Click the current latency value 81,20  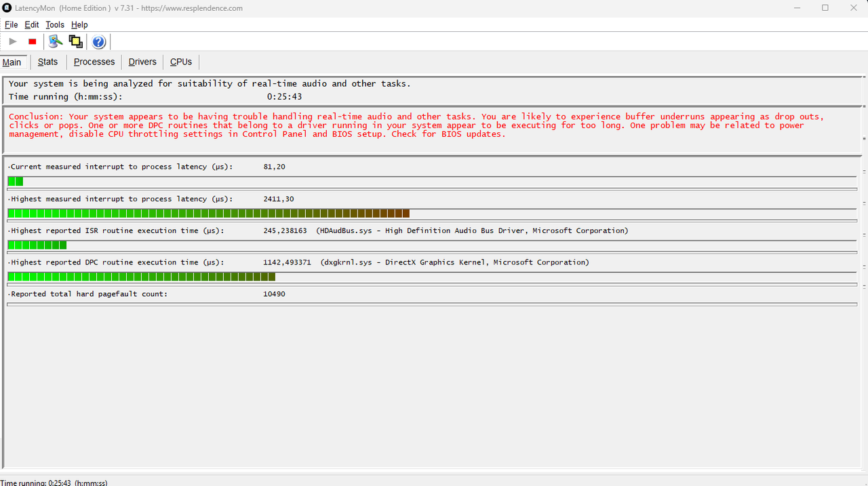pyautogui.click(x=274, y=167)
